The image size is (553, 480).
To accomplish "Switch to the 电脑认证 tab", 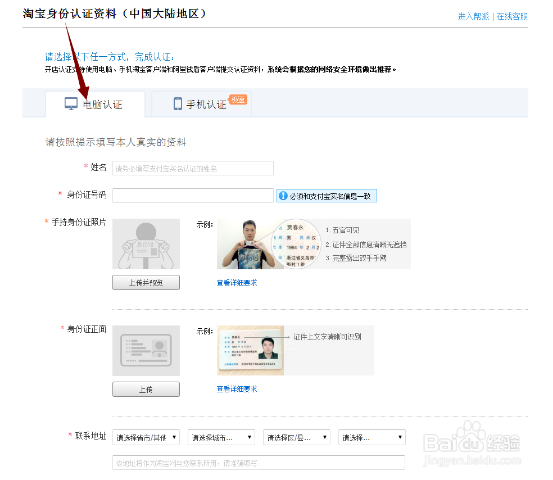I will pos(95,104).
